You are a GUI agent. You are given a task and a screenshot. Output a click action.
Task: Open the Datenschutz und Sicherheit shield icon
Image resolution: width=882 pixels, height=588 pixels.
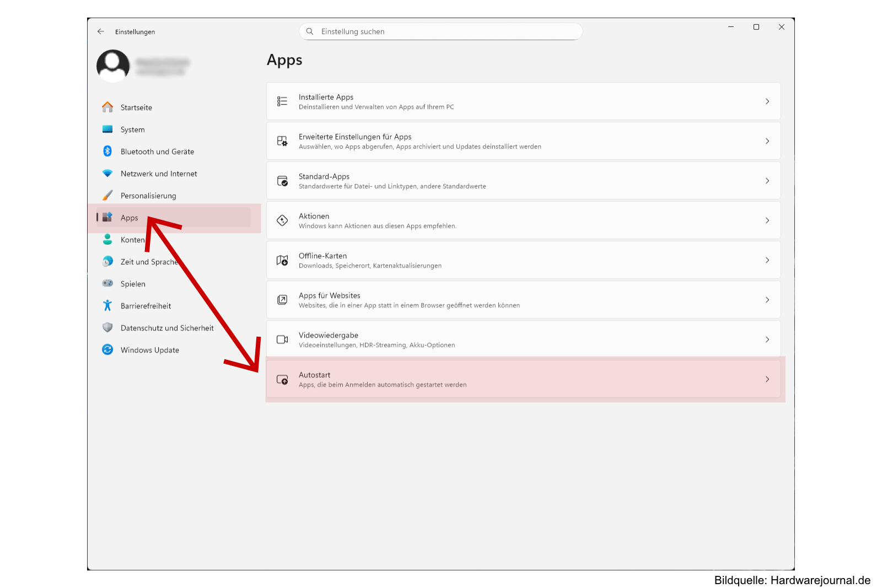click(108, 327)
